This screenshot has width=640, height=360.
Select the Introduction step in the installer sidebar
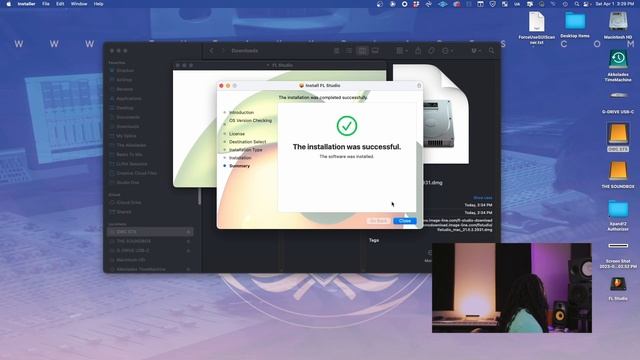[x=241, y=112]
